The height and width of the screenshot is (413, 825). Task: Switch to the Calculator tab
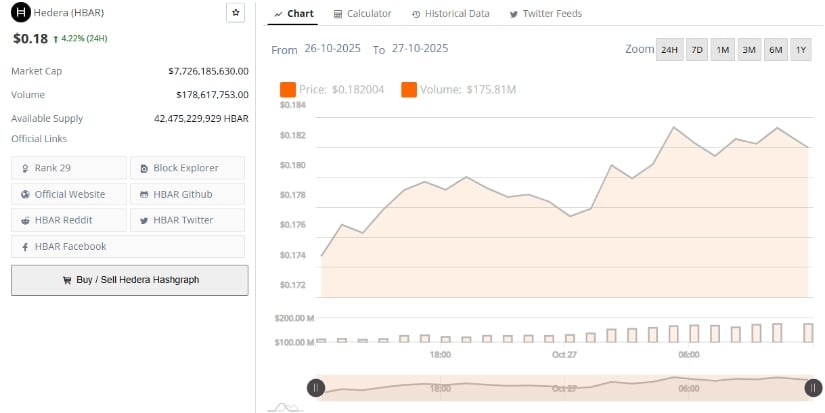[362, 14]
